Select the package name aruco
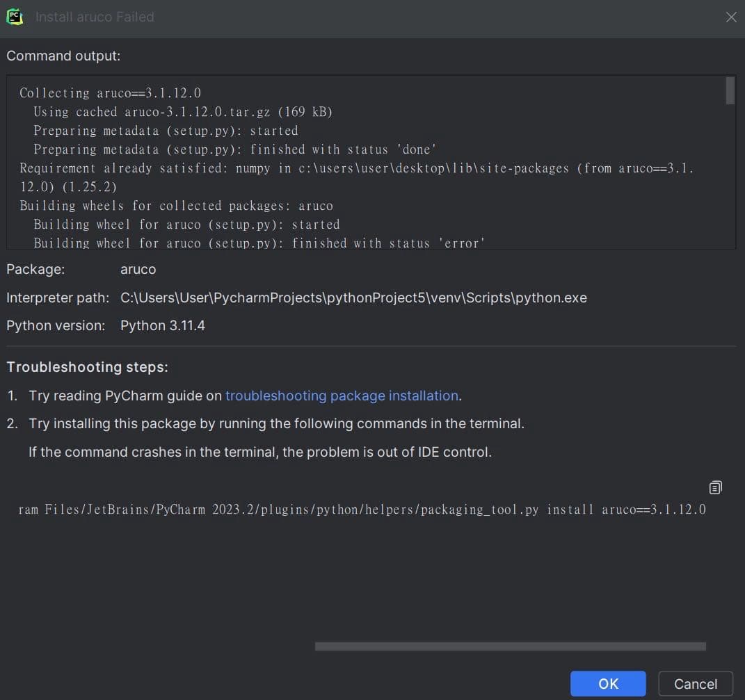The image size is (745, 700). tap(138, 269)
